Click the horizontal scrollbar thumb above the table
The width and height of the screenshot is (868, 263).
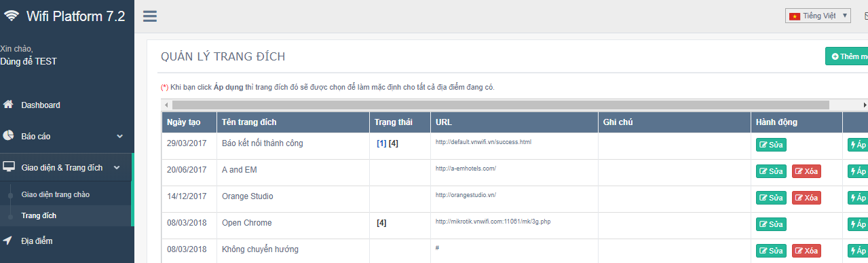(501, 105)
